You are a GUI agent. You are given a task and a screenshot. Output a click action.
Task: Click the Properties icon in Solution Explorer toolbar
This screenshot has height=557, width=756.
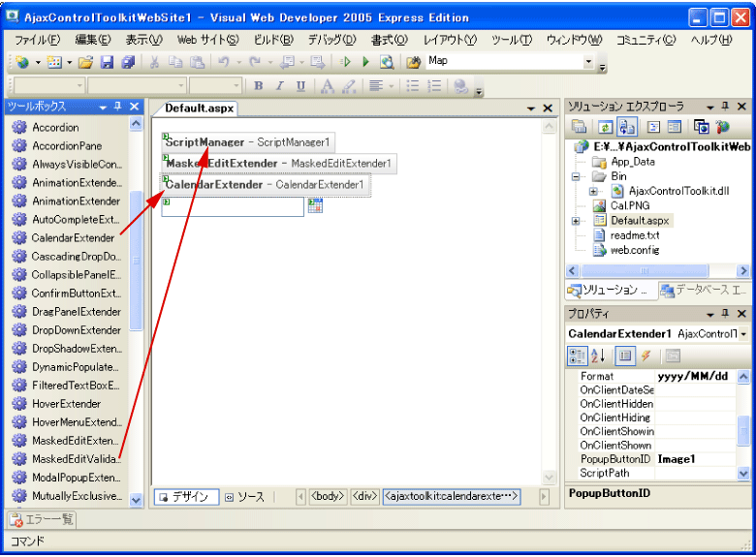[579, 127]
